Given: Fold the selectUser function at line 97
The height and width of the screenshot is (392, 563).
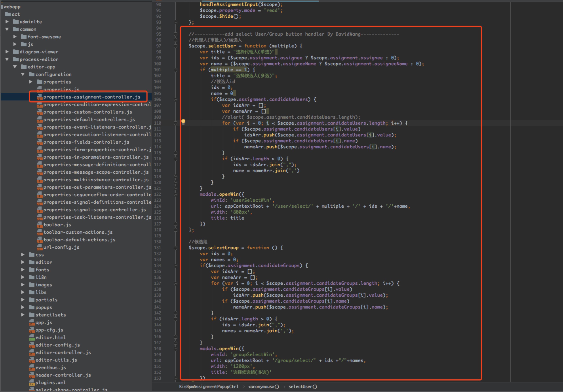Looking at the screenshot, I should click(x=176, y=46).
